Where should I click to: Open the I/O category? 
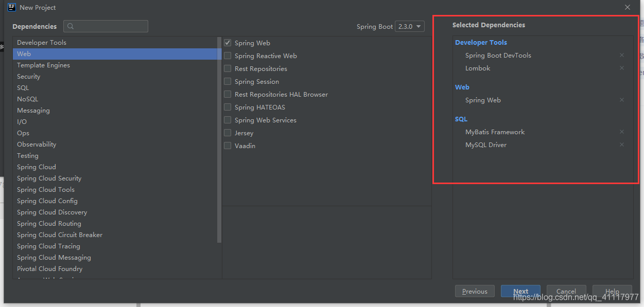(x=115, y=121)
